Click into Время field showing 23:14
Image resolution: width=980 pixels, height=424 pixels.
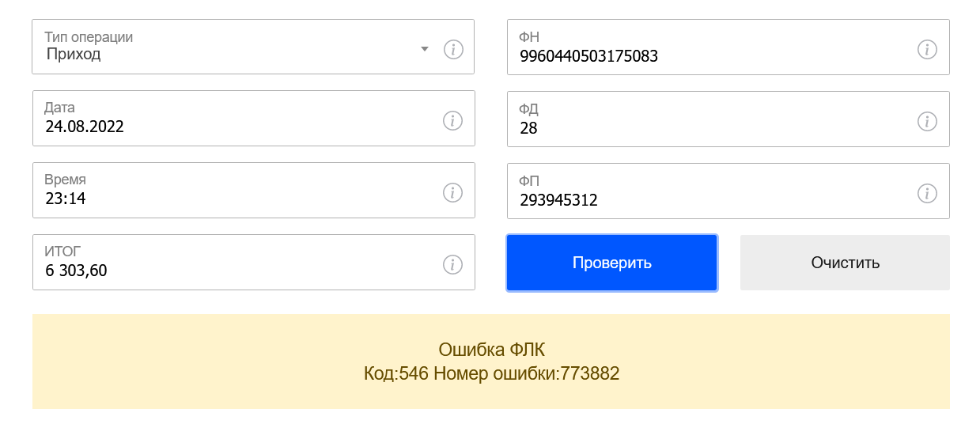click(254, 190)
